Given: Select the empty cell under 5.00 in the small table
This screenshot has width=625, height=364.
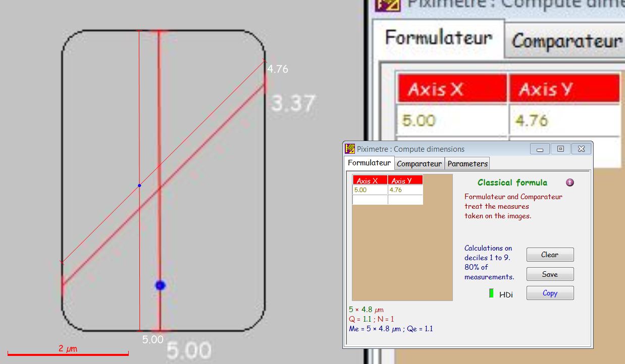Looking at the screenshot, I should point(370,200).
